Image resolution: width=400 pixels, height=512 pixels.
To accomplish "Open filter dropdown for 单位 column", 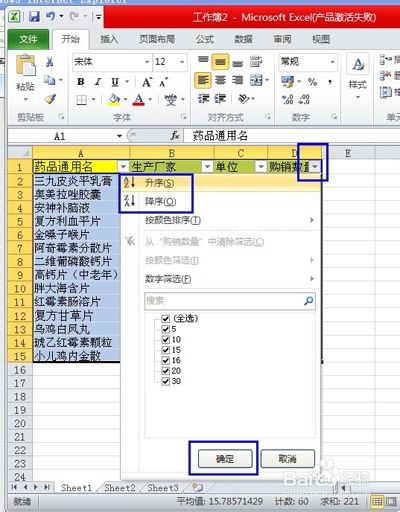I will [261, 166].
